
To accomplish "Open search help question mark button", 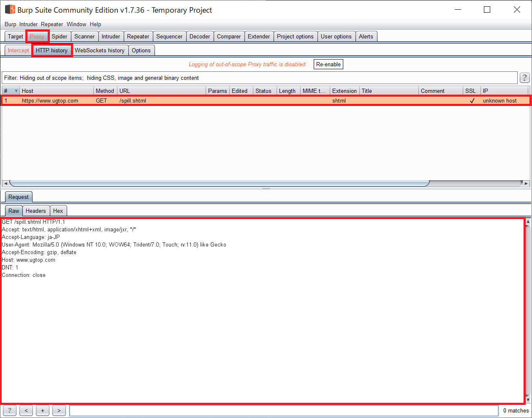I will (x=9, y=410).
